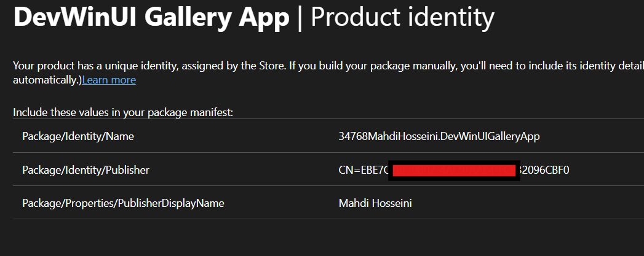Open the Learn more link

tap(109, 80)
